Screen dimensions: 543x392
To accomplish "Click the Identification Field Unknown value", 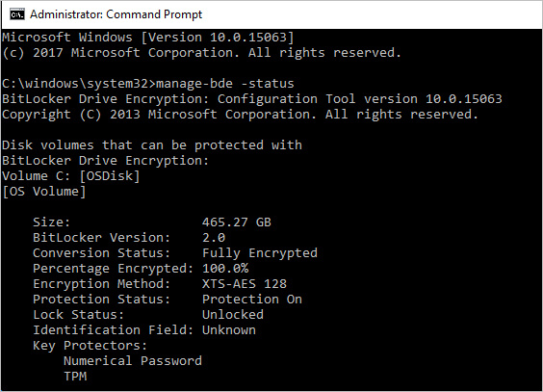I will tap(229, 330).
